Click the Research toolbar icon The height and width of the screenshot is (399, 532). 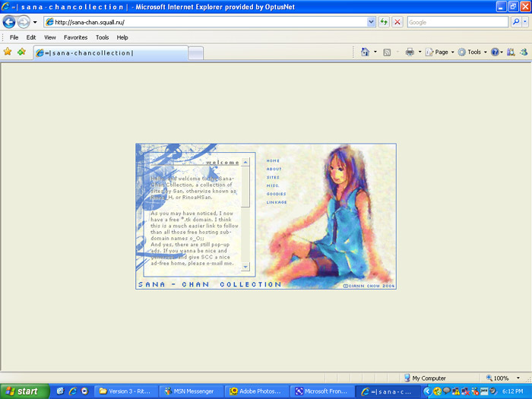coord(511,52)
